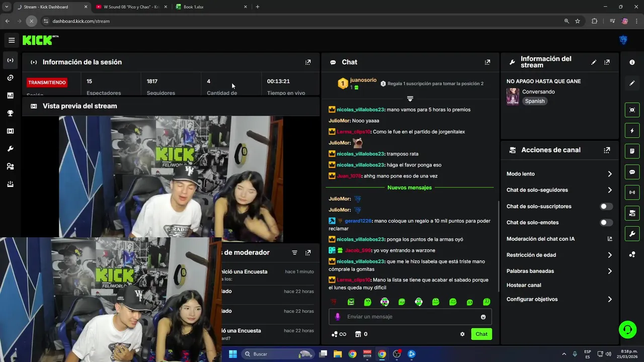Screen dimensions: 644x362
Task: Open a new browser tab
Action: coord(258,7)
